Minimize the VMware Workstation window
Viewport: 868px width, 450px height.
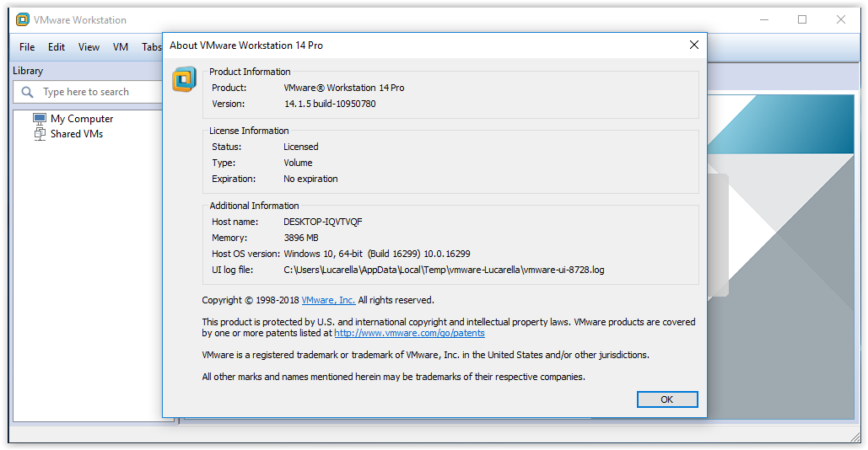[x=764, y=20]
